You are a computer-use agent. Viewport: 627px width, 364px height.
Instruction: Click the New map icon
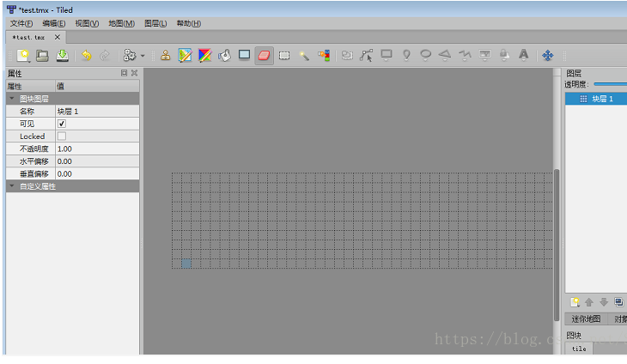point(23,56)
